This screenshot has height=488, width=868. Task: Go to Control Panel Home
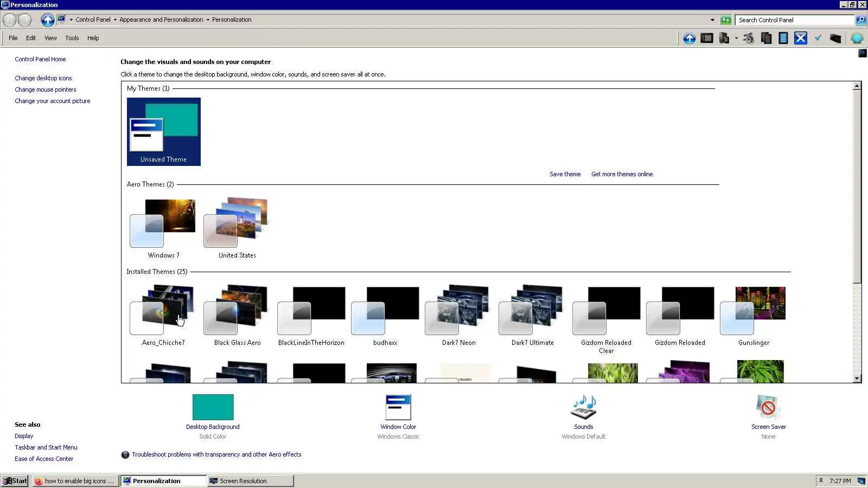pyautogui.click(x=40, y=59)
